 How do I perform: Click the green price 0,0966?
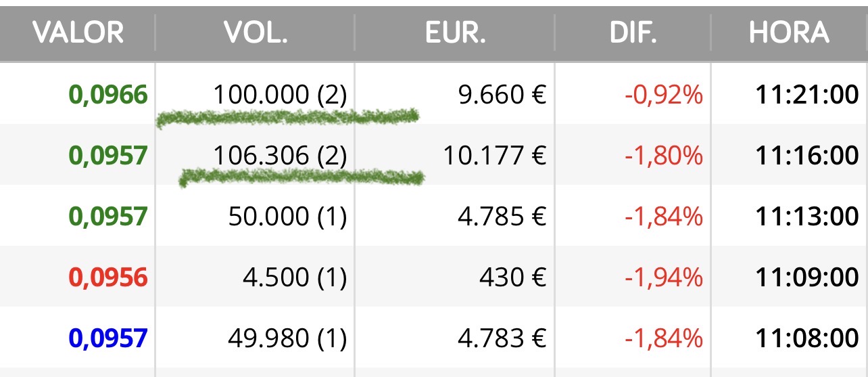tap(108, 95)
